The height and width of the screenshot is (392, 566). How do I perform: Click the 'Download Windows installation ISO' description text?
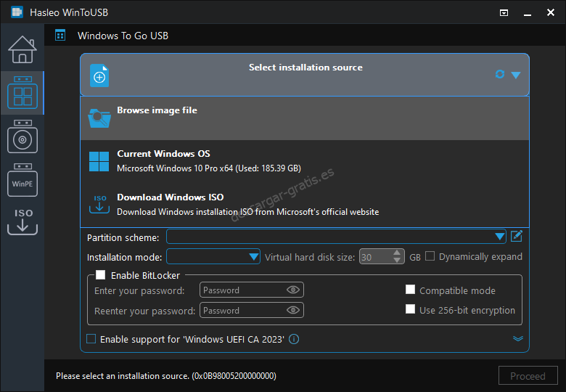[247, 212]
